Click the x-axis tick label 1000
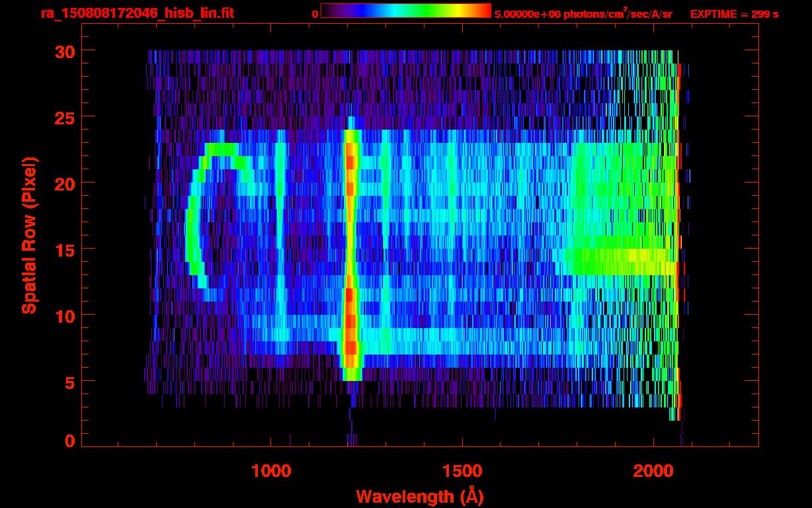 point(271,472)
